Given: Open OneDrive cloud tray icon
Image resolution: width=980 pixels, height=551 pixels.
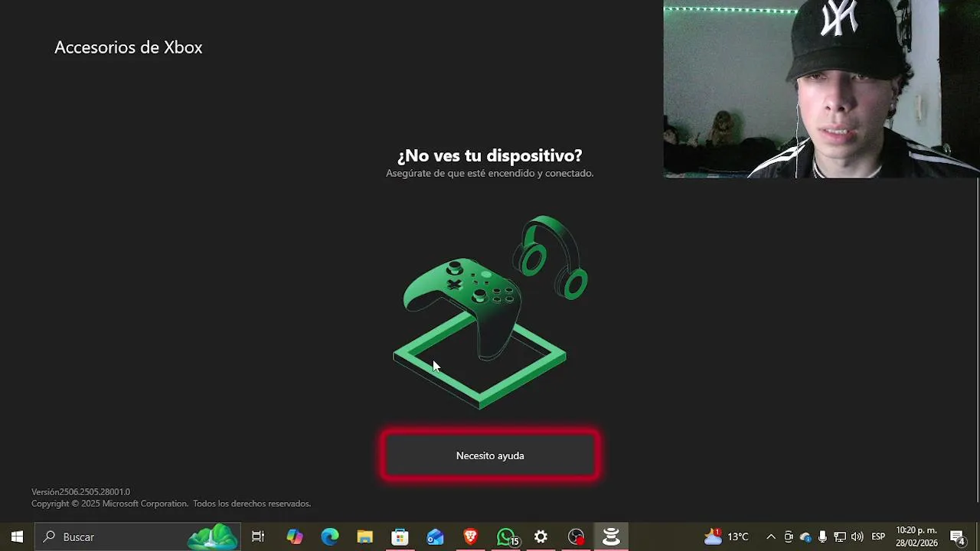Looking at the screenshot, I should [x=805, y=536].
